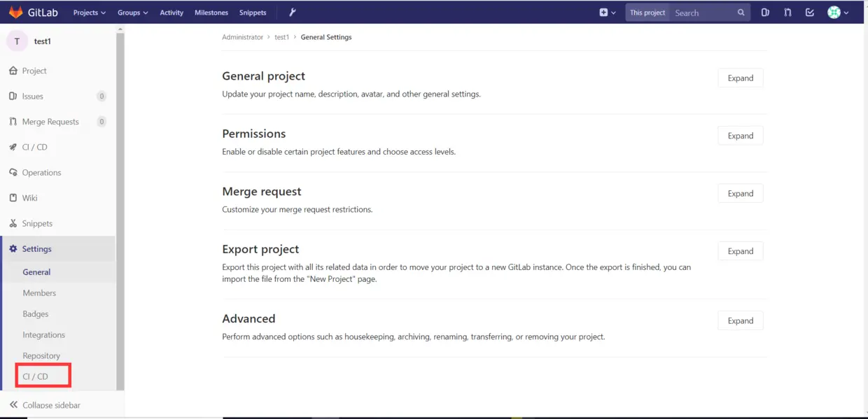Screen dimensions: 868x419
Task: Go to Milestones in top navigation
Action: point(211,13)
